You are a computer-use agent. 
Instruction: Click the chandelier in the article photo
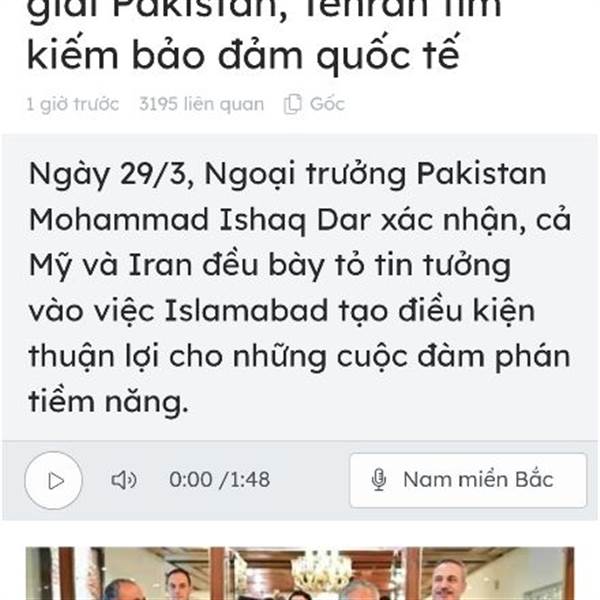point(321,569)
